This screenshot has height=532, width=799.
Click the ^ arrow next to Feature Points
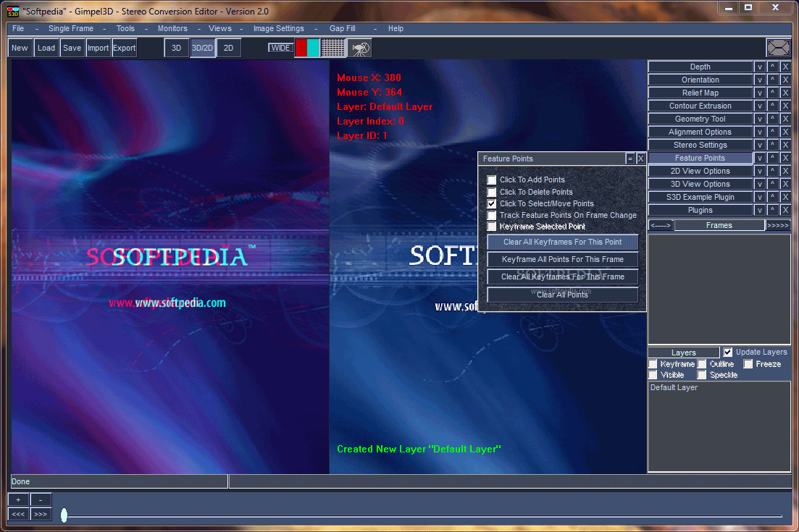[772, 158]
